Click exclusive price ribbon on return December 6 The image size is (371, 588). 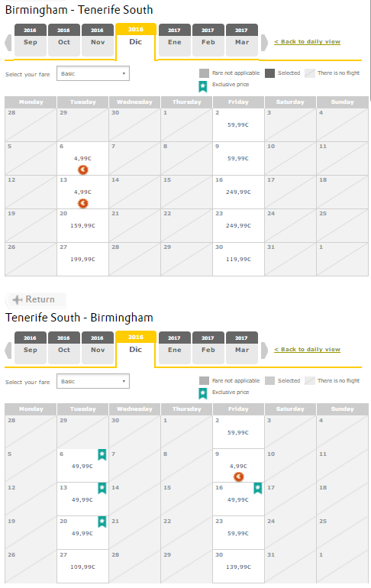102,454
